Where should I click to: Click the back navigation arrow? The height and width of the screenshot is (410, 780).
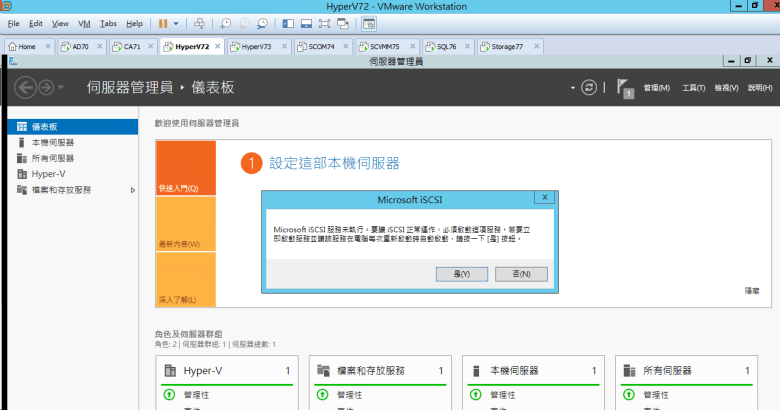(x=27, y=87)
